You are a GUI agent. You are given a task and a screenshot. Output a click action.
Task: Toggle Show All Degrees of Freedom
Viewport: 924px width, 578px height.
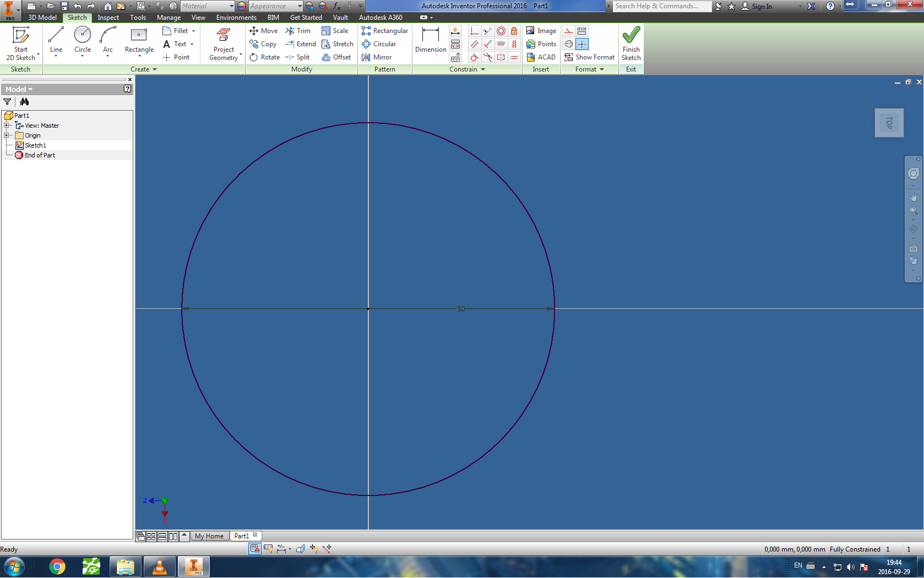click(x=314, y=549)
